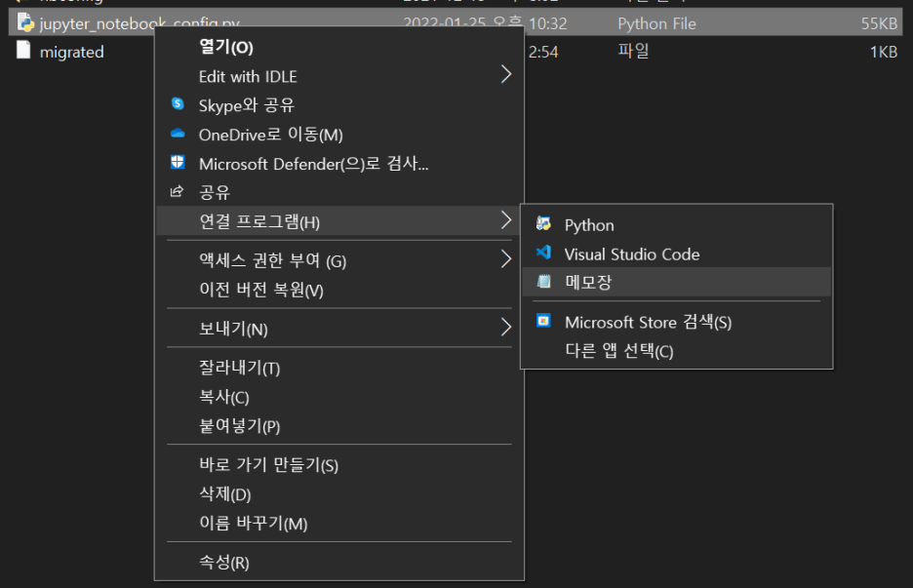Click the 55KB size cell
This screenshot has height=588, width=913.
(x=879, y=23)
